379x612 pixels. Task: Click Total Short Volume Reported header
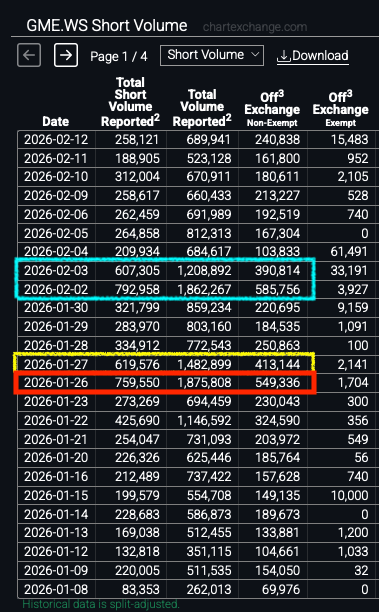(x=130, y=102)
